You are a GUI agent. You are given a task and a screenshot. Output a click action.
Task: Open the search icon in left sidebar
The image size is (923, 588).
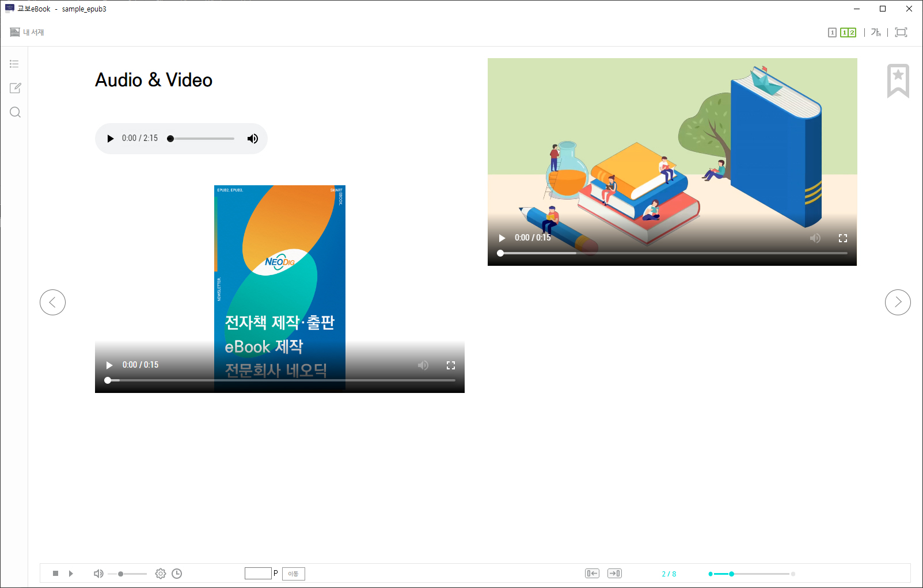[x=16, y=112]
